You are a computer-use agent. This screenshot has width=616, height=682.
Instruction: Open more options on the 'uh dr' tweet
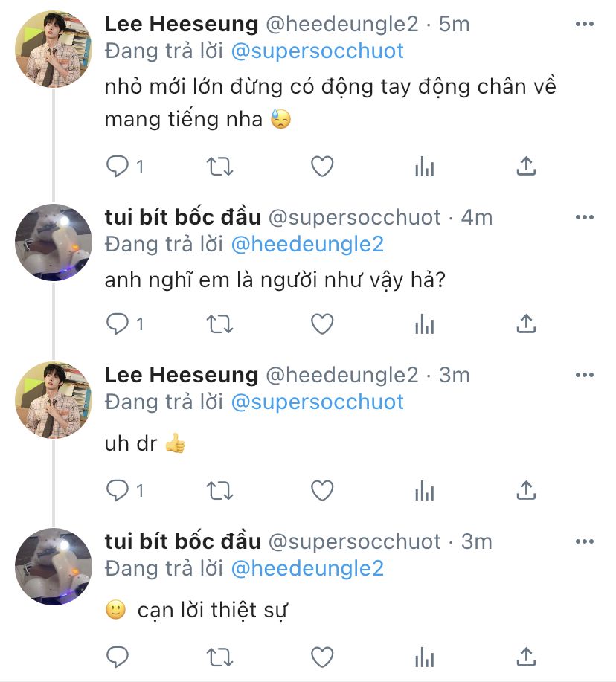585,375
